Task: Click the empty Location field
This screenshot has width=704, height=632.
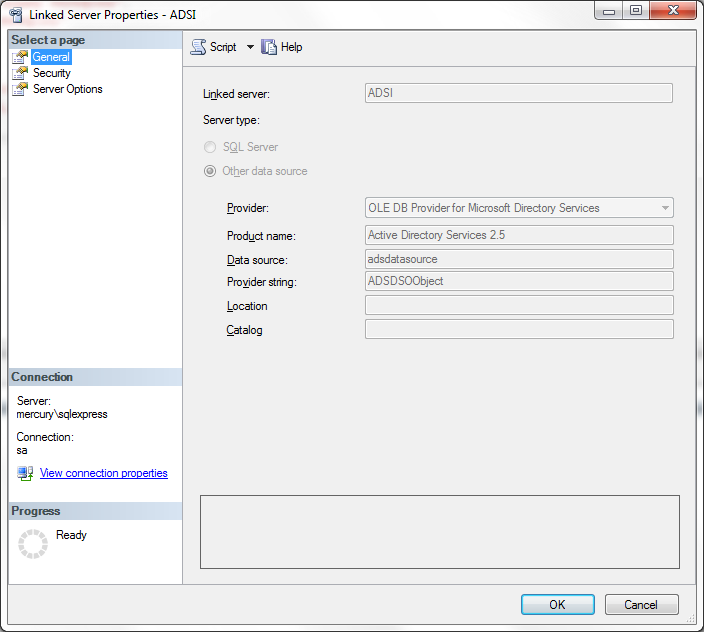Action: pos(519,305)
